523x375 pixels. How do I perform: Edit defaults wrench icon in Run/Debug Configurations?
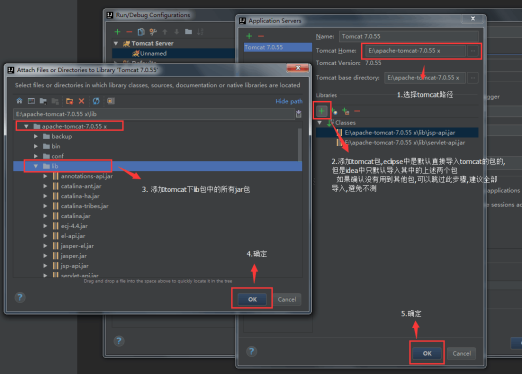point(153,32)
